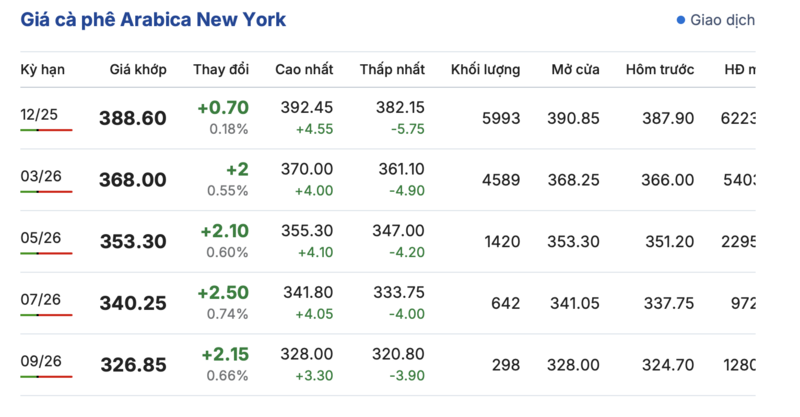
Task: Click the Cao nhất column header
Action: [305, 69]
